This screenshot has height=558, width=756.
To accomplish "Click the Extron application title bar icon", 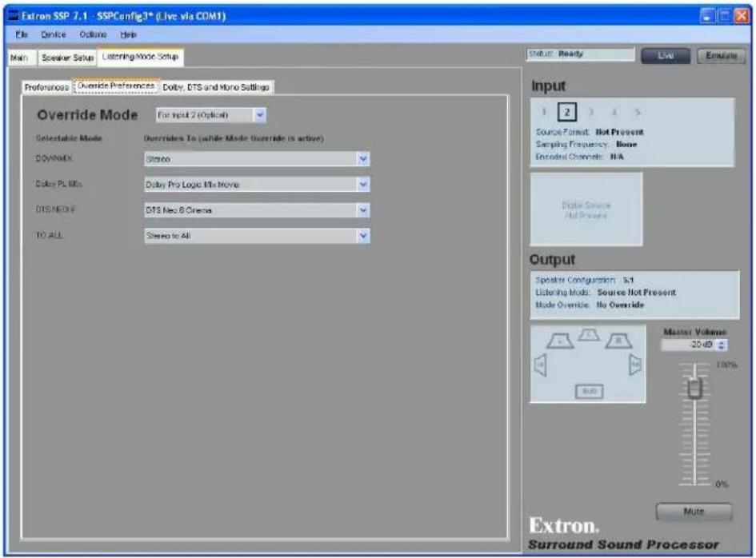I will (x=14, y=16).
